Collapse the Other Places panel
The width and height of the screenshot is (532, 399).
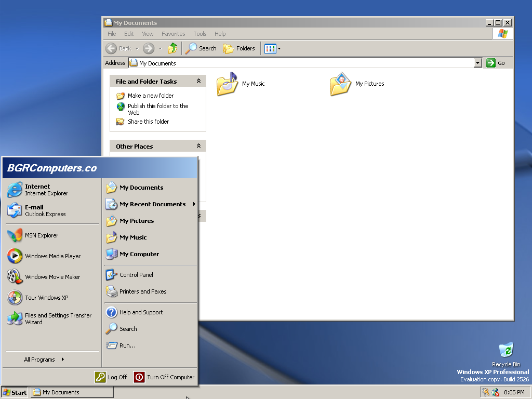pos(198,146)
